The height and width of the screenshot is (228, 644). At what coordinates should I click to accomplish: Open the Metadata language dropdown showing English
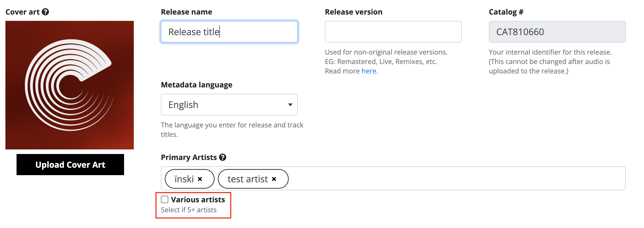[x=229, y=105]
